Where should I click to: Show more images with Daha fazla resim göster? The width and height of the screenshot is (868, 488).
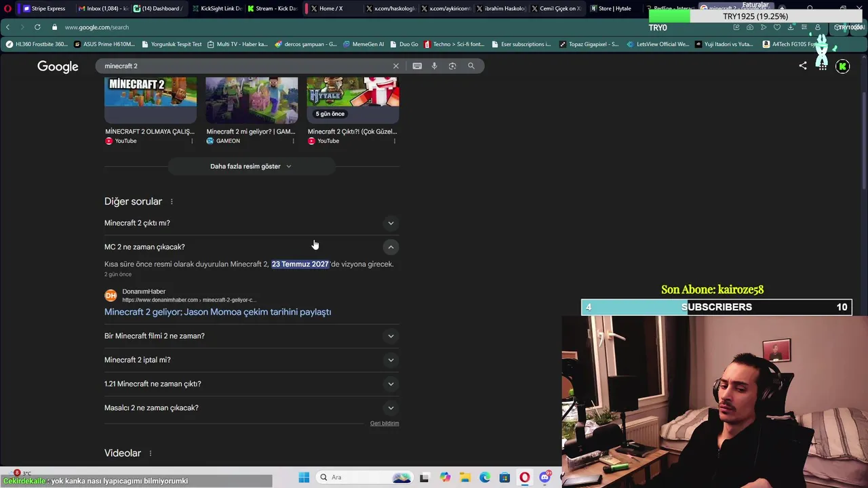(x=251, y=166)
